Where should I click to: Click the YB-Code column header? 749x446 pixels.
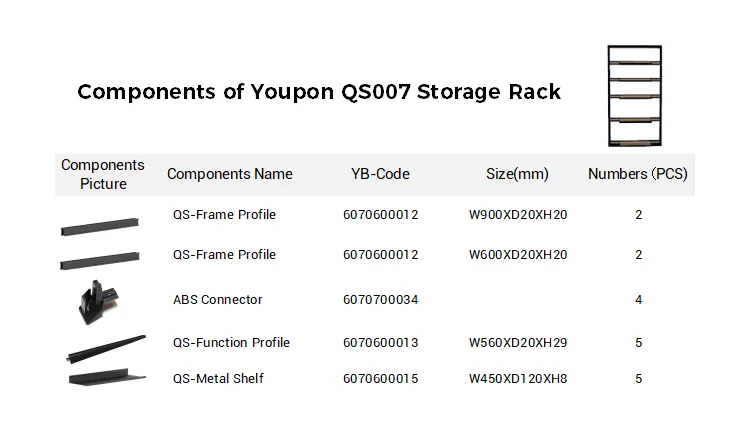point(380,174)
